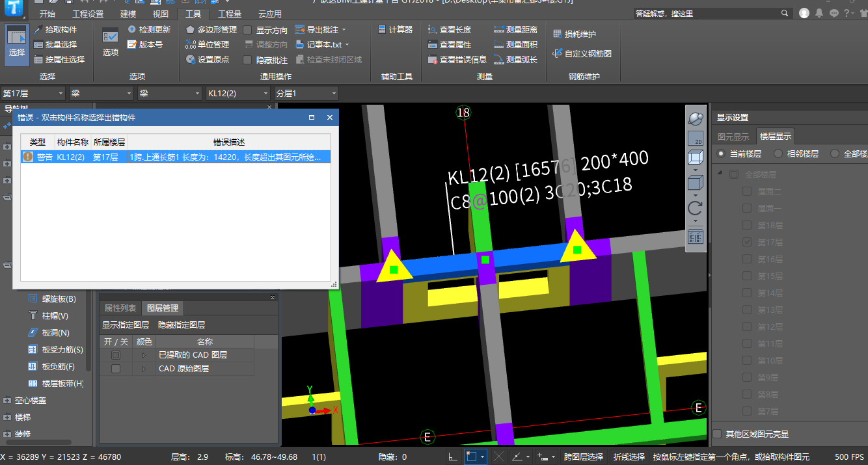The image size is (868, 465).
Task: Launch the 计算器 calculator
Action: [395, 30]
